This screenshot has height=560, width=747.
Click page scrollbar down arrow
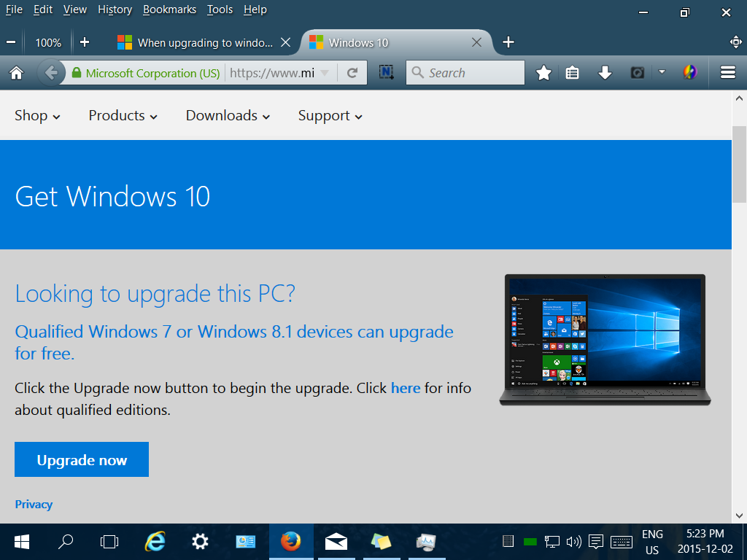(x=739, y=516)
